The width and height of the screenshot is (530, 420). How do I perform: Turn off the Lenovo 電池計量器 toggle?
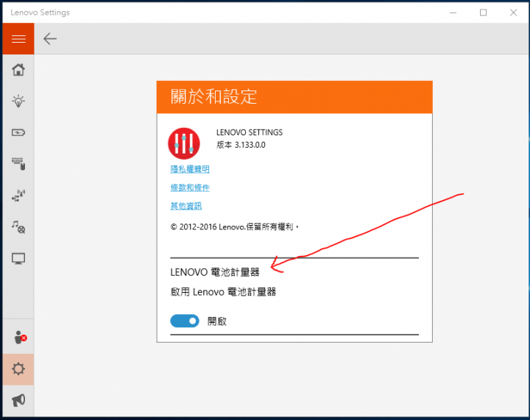click(x=185, y=321)
